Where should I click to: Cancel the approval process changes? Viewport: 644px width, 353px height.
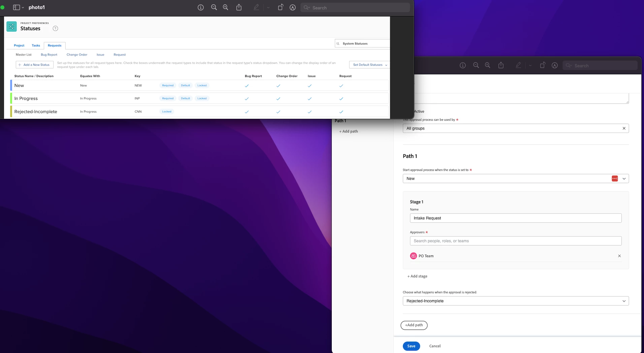[x=435, y=346]
